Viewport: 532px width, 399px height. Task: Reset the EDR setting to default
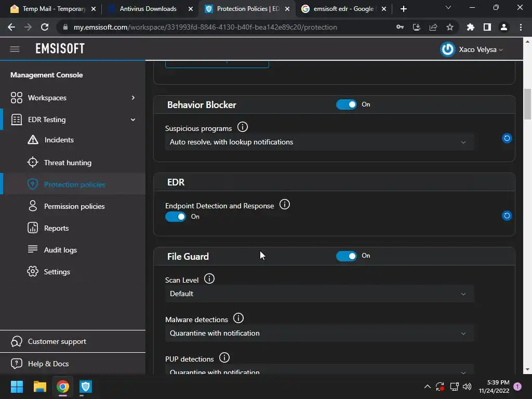pos(507,216)
